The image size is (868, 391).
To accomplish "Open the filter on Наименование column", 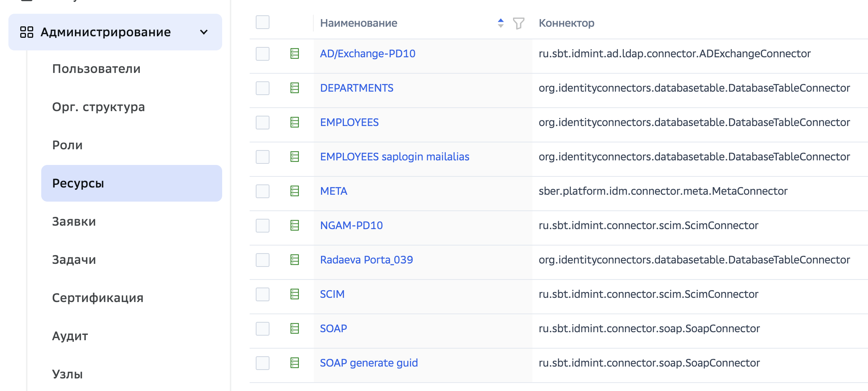I will click(x=518, y=23).
